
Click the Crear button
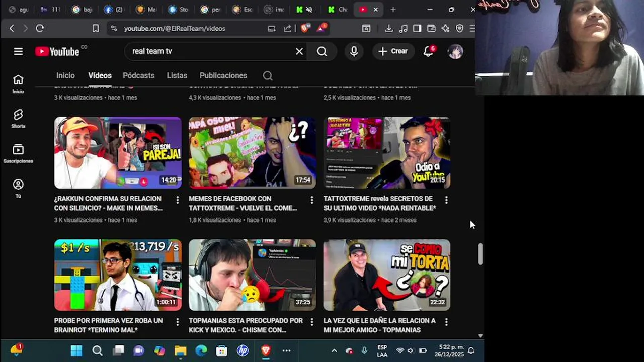(393, 51)
